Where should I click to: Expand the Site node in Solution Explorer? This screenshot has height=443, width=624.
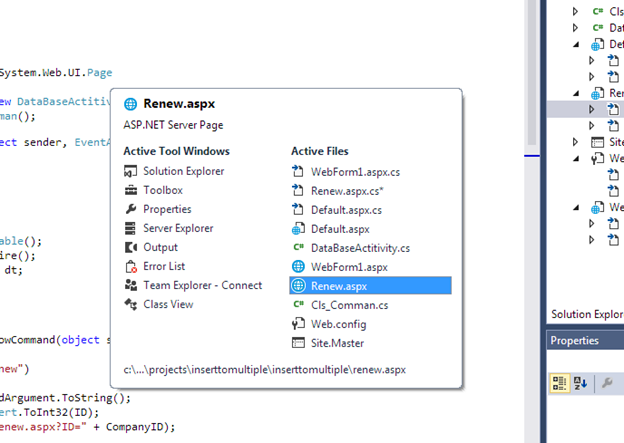pyautogui.click(x=575, y=142)
